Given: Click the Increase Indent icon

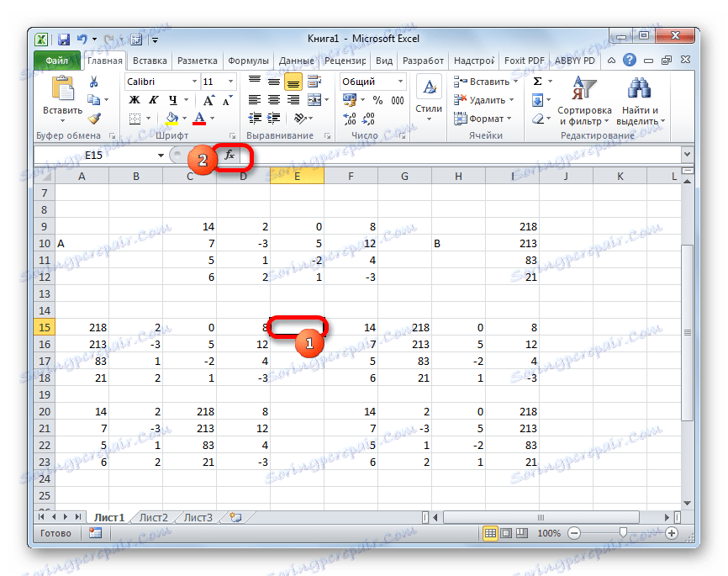Looking at the screenshot, I should 273,119.
